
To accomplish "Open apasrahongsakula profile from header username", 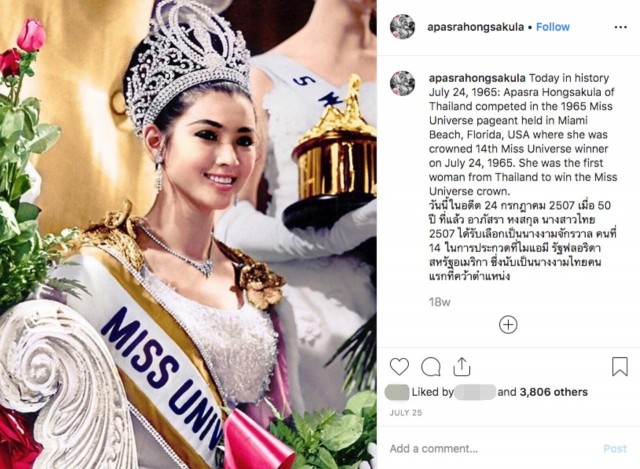I will [476, 27].
